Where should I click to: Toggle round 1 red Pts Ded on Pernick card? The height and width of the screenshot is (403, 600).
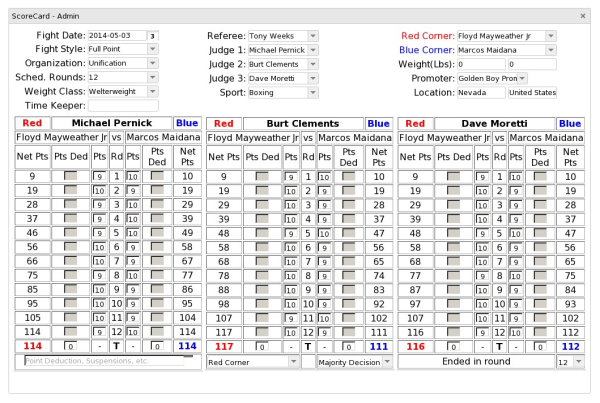click(x=70, y=176)
